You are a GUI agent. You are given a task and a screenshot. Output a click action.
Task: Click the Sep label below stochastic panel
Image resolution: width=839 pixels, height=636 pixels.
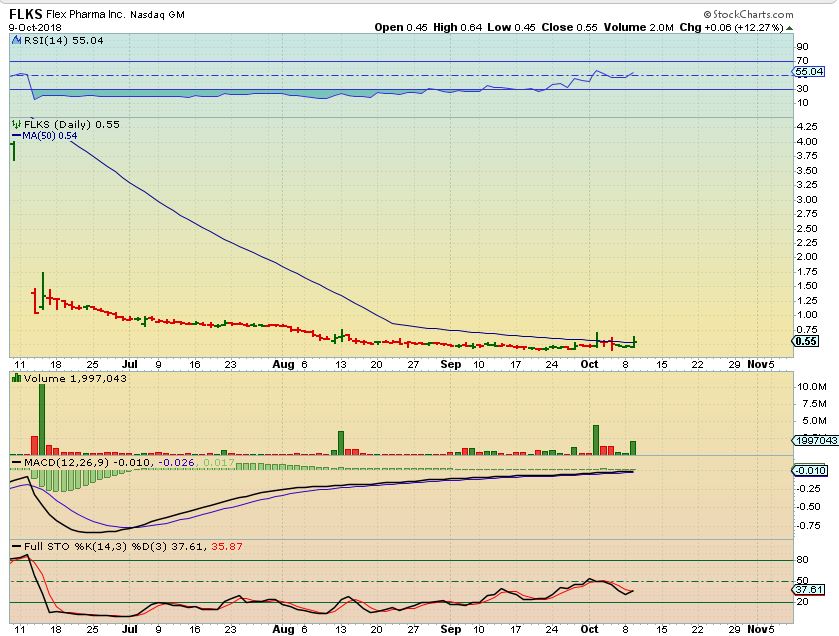pos(452,630)
